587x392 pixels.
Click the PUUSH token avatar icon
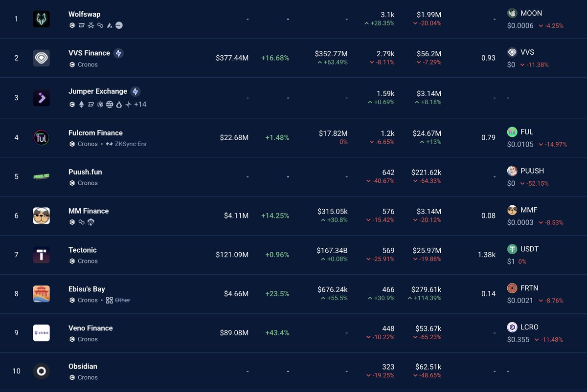pos(512,171)
